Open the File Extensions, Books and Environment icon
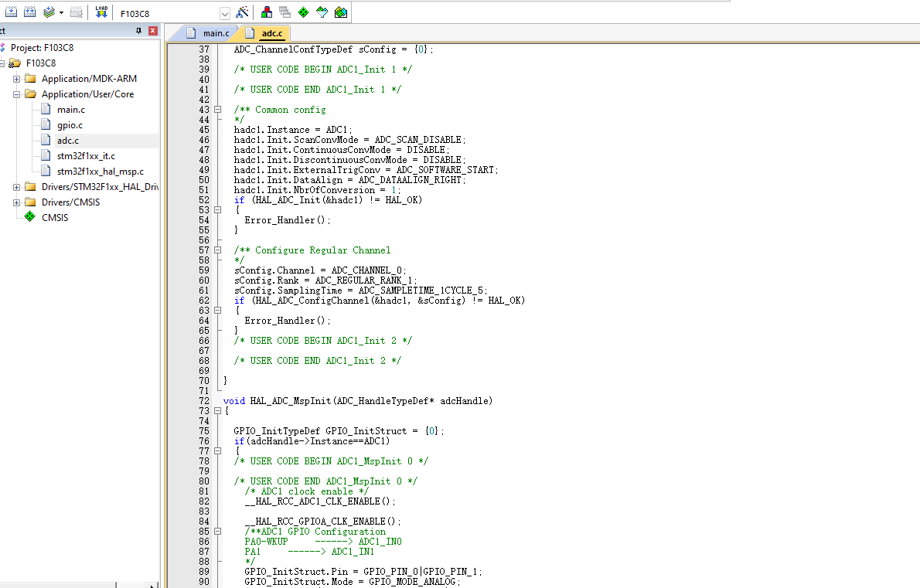The image size is (920, 588). [x=267, y=12]
